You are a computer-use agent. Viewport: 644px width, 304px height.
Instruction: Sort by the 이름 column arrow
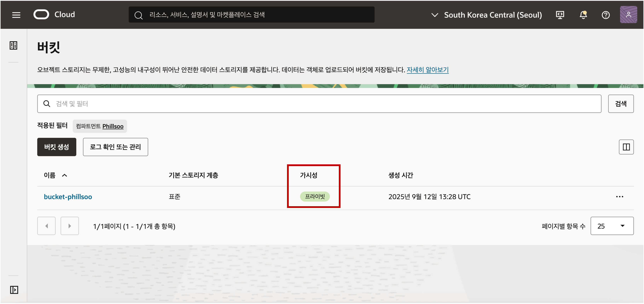[65, 175]
